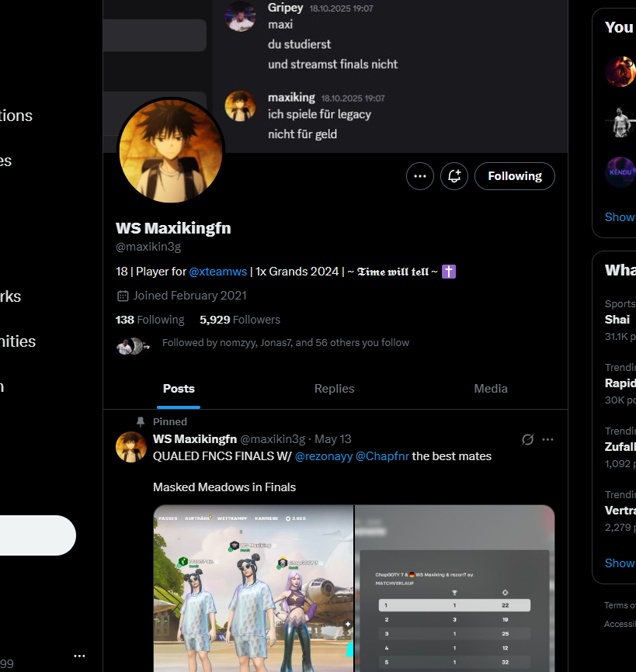View the 5,929 Followers list
Viewport: 636px width, 672px height.
[x=240, y=320]
